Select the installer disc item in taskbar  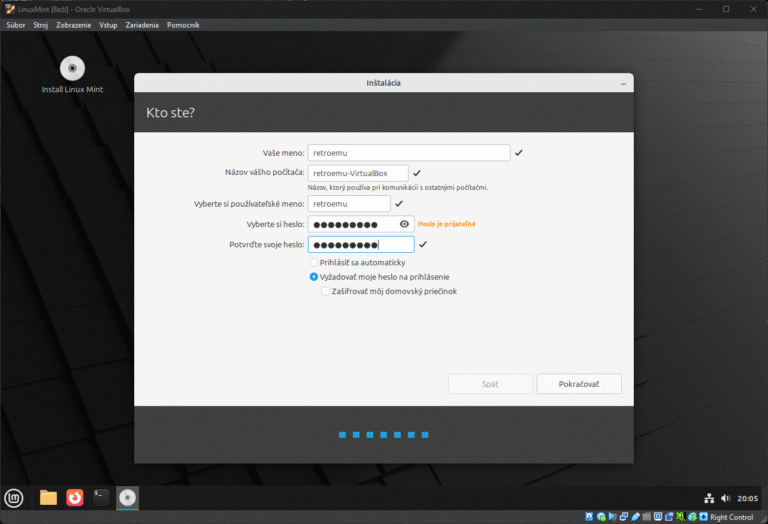(x=127, y=498)
